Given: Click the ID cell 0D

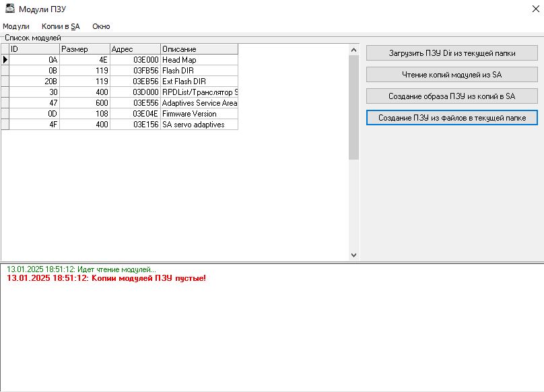Looking at the screenshot, I should (x=34, y=114).
